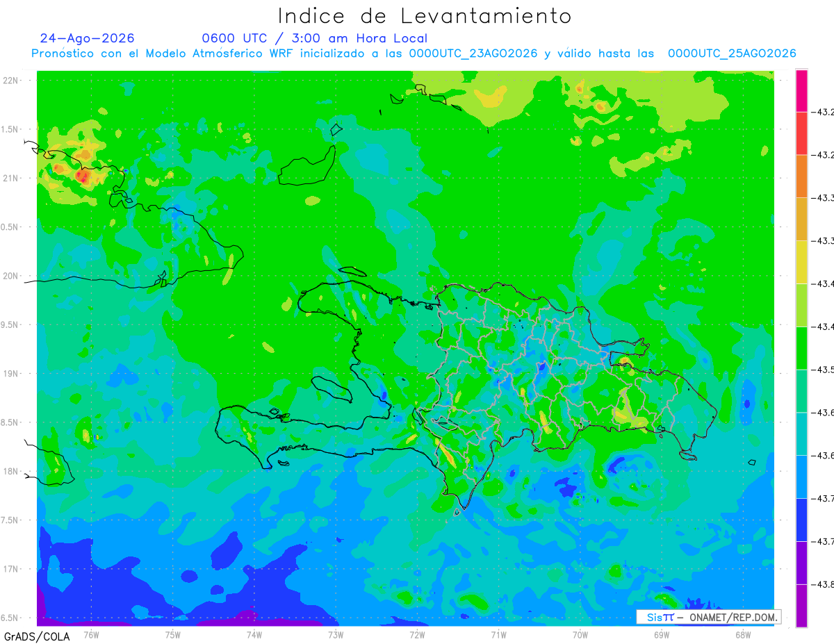Image resolution: width=834 pixels, height=644 pixels.
Task: Click the '22N' latitude label
Action: [10, 81]
